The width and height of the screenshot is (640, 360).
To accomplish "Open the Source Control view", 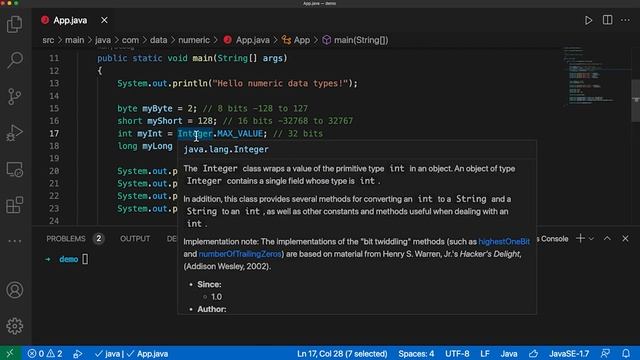I will point(15,96).
